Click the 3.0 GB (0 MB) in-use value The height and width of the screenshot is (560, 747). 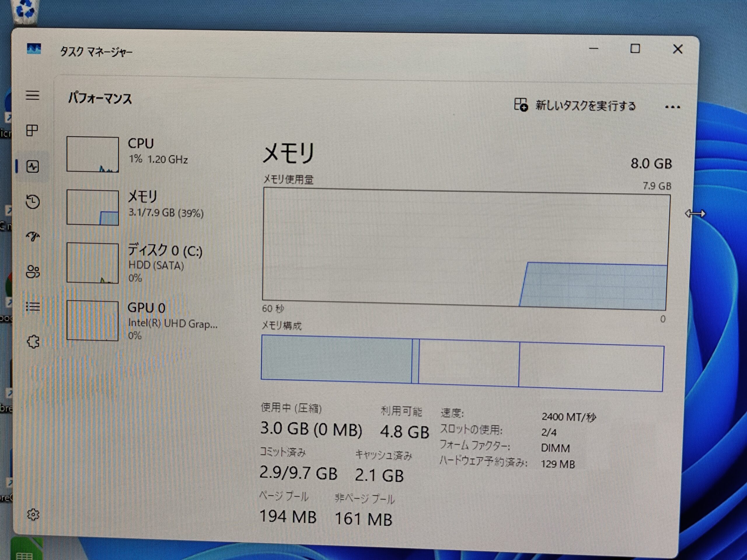[x=311, y=429]
